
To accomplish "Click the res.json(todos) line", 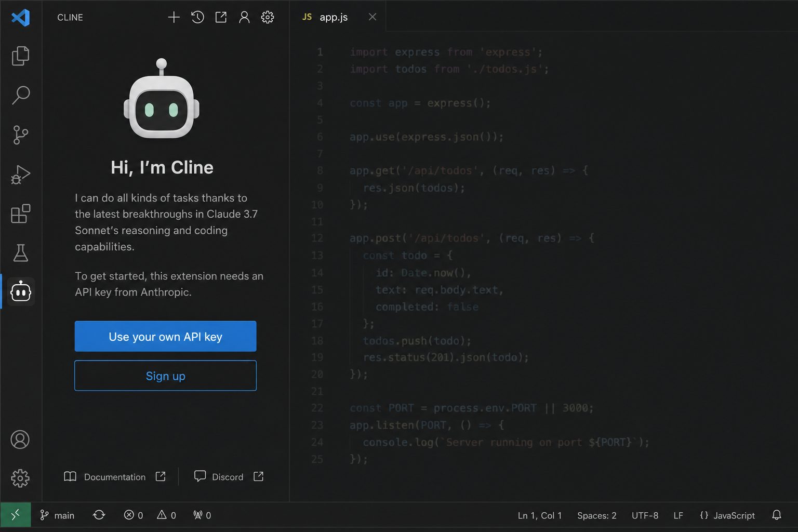I will (x=414, y=188).
